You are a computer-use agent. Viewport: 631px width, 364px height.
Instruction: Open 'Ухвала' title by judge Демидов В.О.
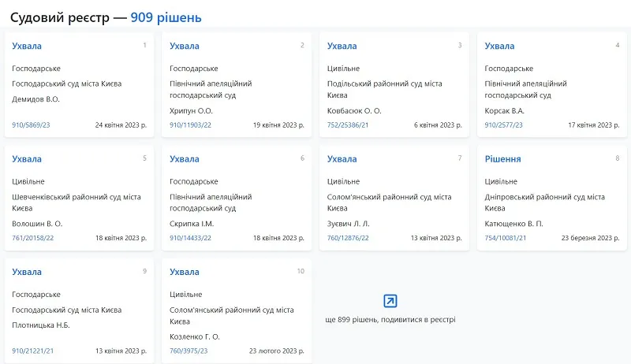pos(27,46)
